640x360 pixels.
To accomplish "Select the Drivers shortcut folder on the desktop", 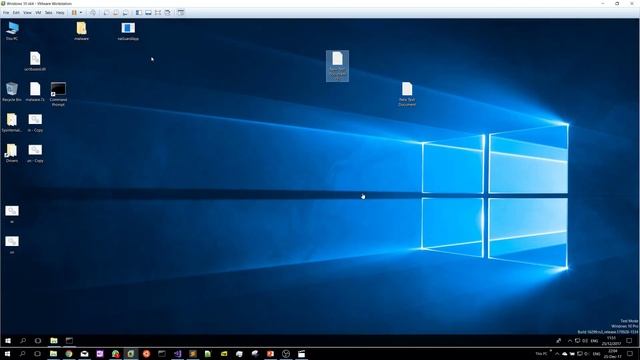I will pyautogui.click(x=12, y=153).
